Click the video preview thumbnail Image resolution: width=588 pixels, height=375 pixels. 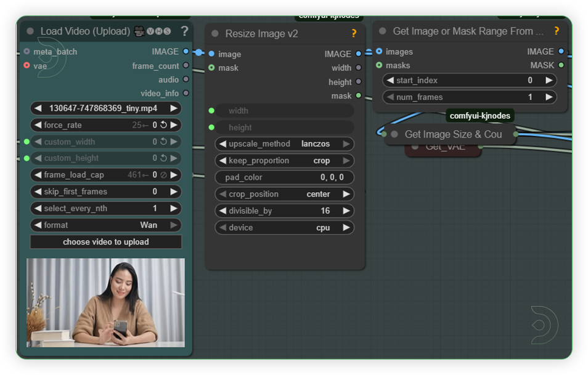click(106, 303)
